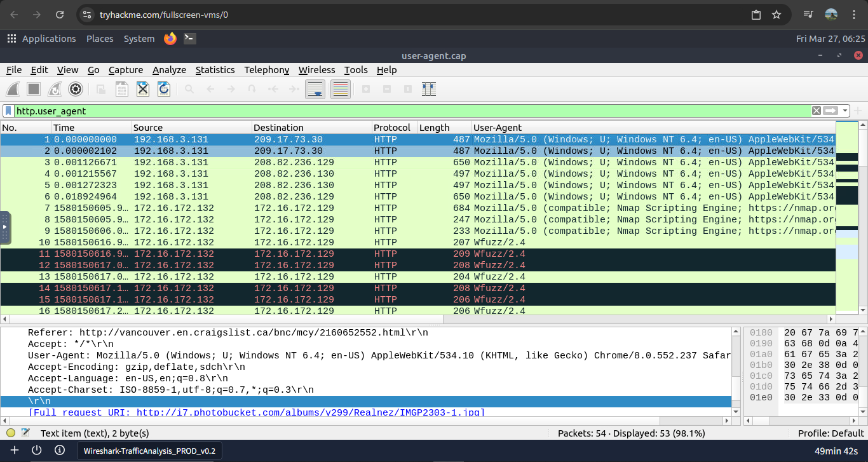This screenshot has height=462, width=868.
Task: Click the close capture file icon
Action: [x=143, y=90]
